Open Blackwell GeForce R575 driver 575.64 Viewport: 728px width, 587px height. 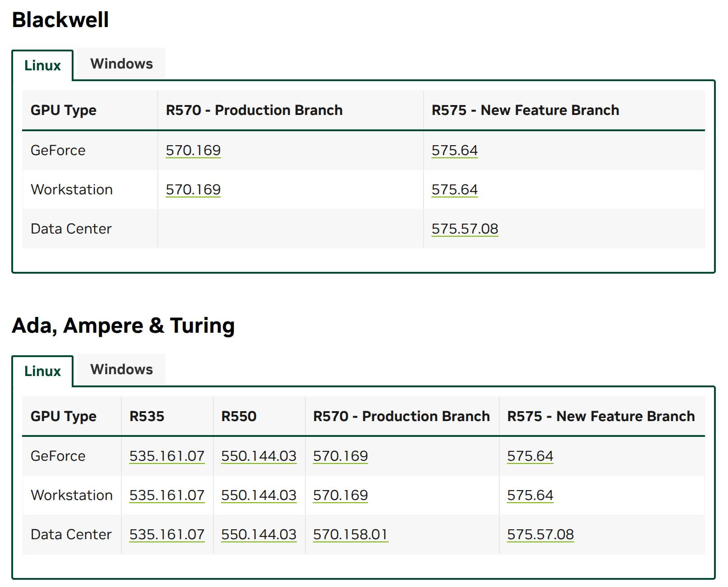pyautogui.click(x=454, y=151)
